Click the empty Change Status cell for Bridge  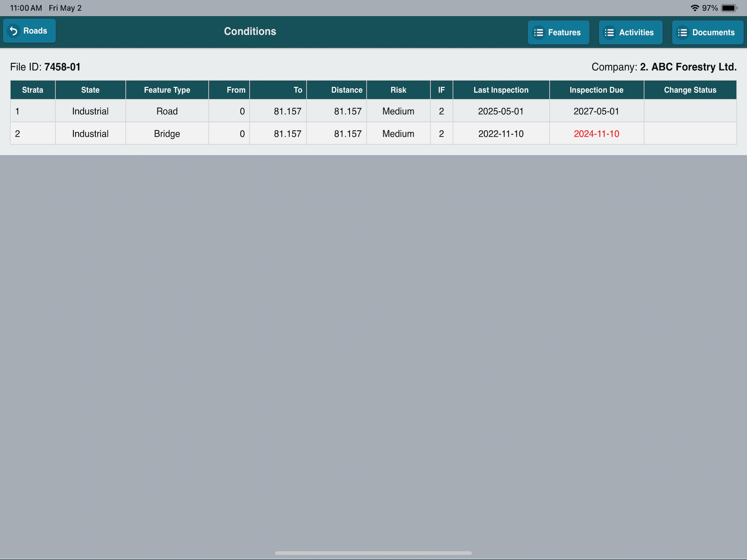(690, 134)
